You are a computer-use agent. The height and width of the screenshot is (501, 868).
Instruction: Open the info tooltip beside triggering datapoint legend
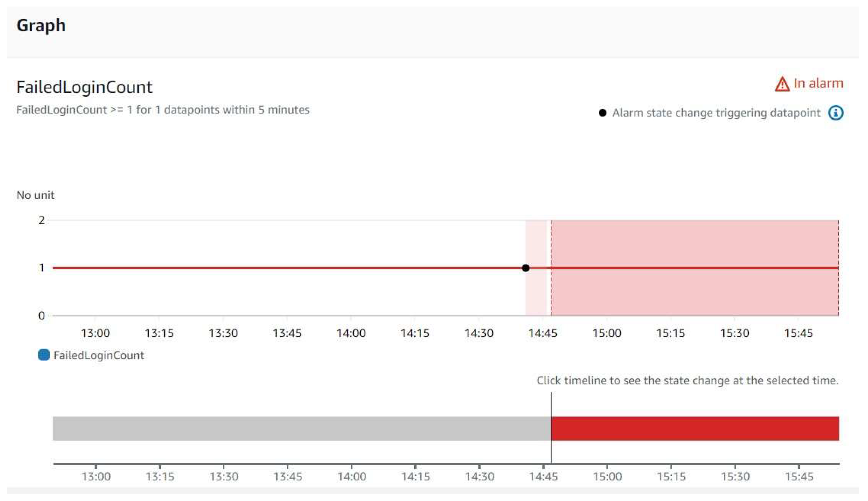point(836,113)
